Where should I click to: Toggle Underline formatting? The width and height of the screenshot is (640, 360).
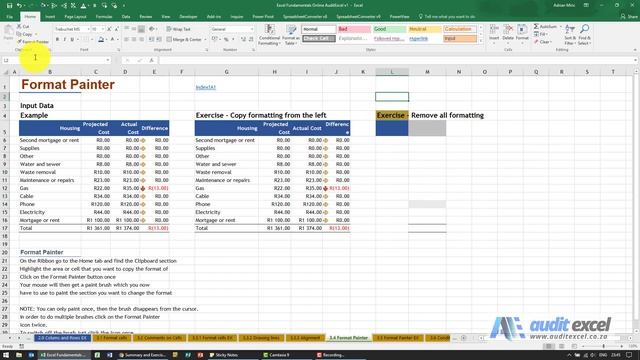[72, 40]
